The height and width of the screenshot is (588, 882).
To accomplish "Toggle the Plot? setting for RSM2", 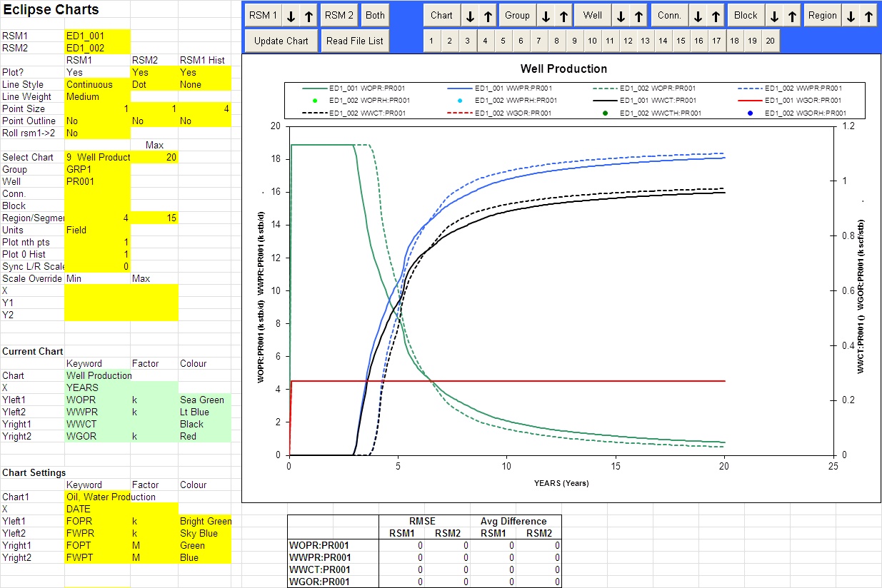I will click(x=154, y=72).
